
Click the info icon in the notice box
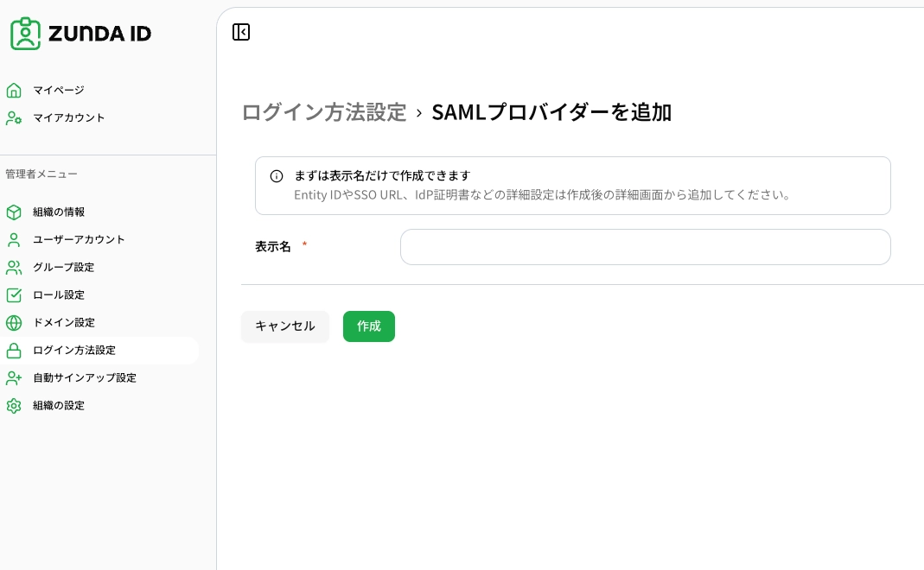(277, 176)
